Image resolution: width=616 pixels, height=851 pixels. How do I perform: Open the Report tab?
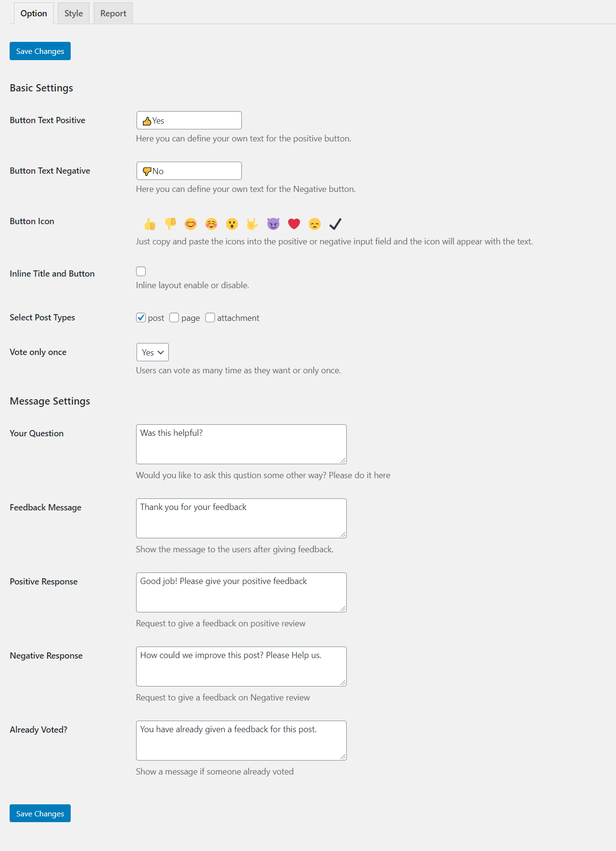tap(113, 13)
